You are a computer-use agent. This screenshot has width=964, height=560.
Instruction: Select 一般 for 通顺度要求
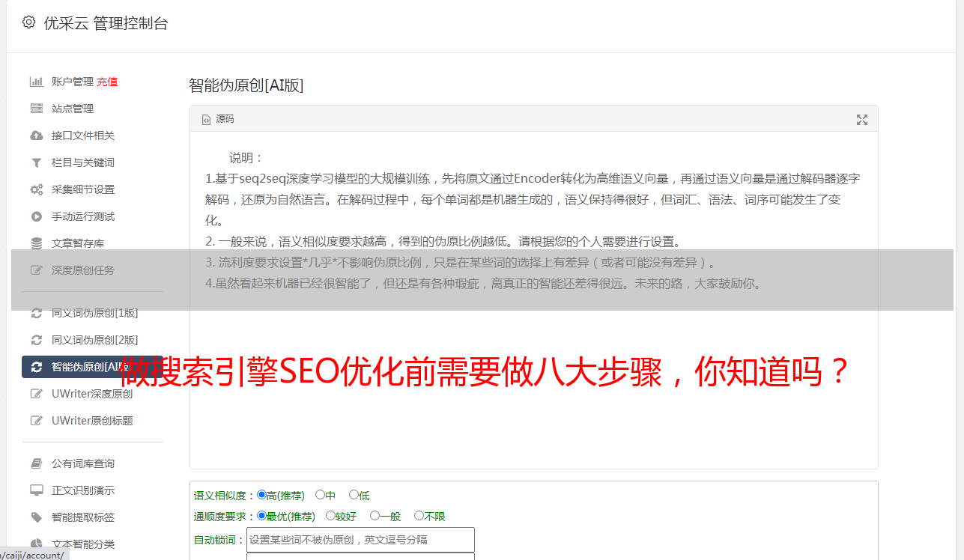(375, 516)
